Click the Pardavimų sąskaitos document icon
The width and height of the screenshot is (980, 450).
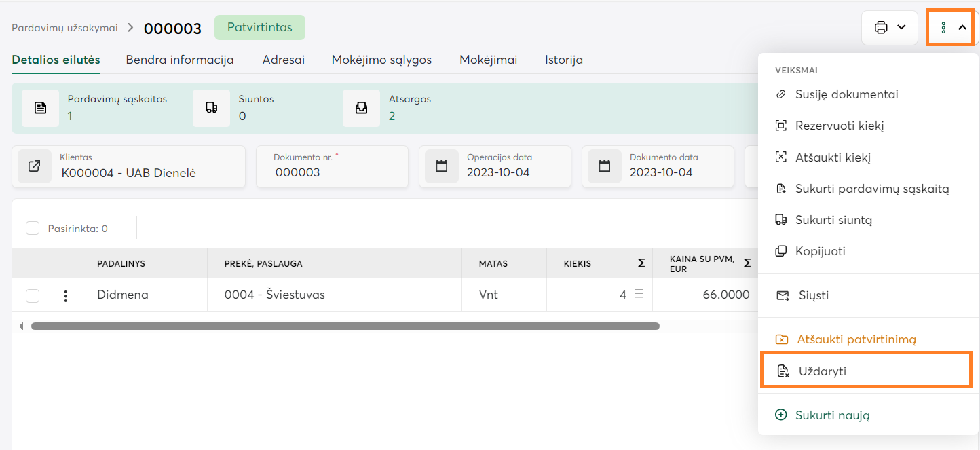[x=40, y=108]
